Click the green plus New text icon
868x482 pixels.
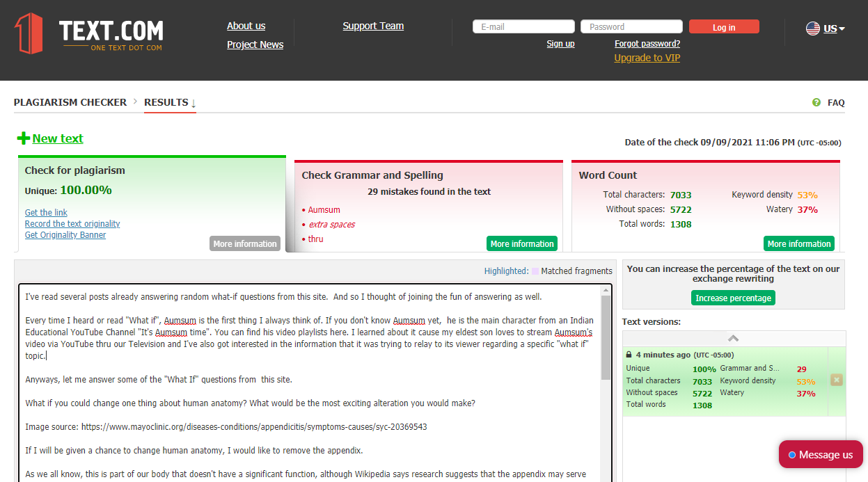pos(24,138)
